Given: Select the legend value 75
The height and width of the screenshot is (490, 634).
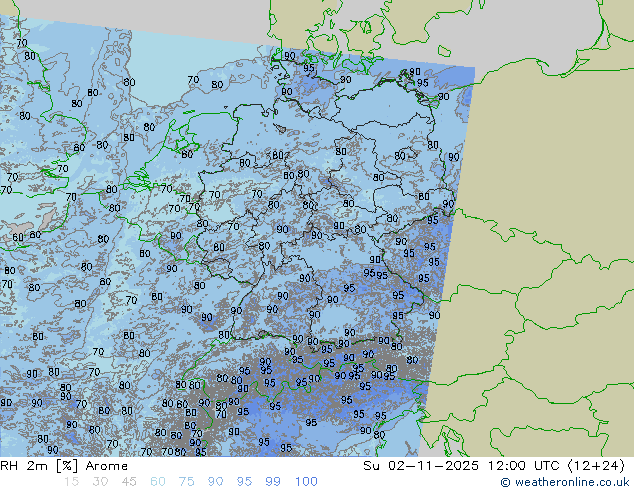Looking at the screenshot, I should click(186, 482).
